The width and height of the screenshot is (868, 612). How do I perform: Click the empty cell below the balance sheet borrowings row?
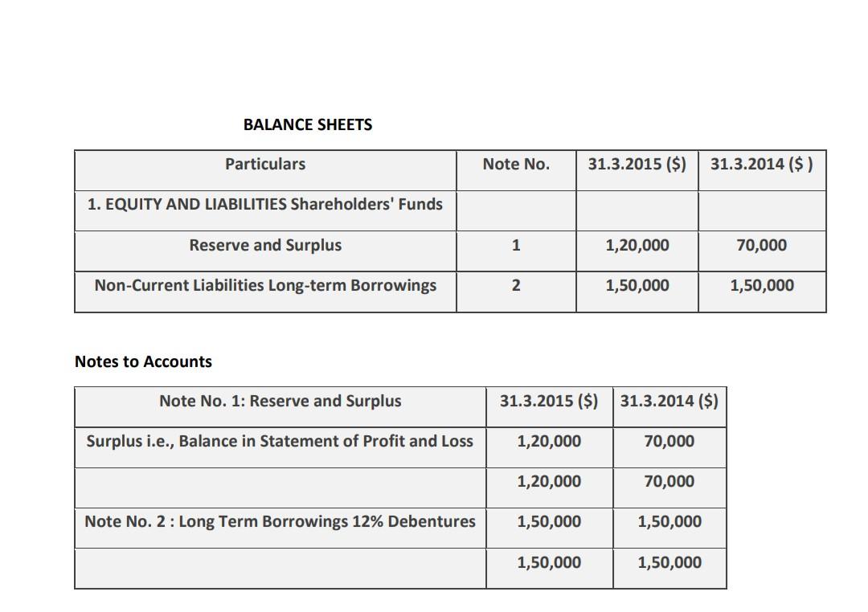click(x=265, y=309)
